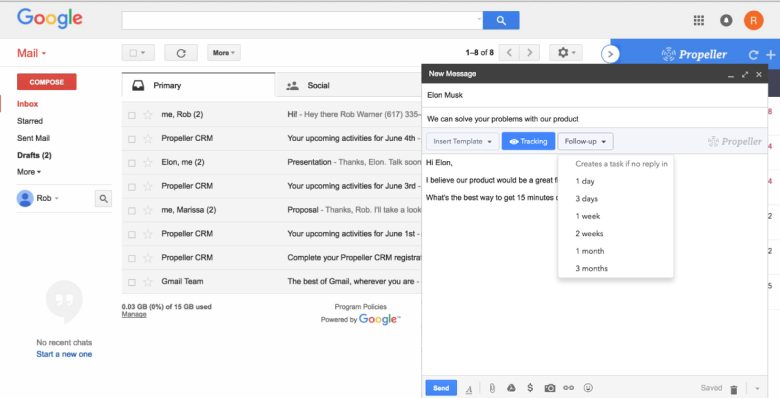The width and height of the screenshot is (780, 398).
Task: Search contacts in chat section
Action: [103, 199]
